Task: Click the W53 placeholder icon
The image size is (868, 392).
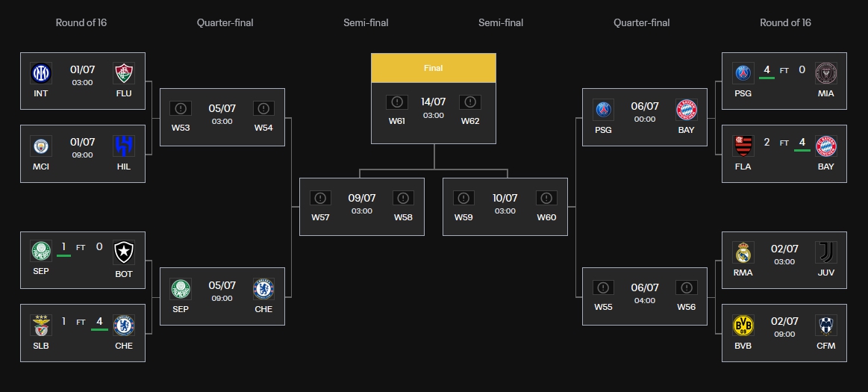Action: [181, 109]
